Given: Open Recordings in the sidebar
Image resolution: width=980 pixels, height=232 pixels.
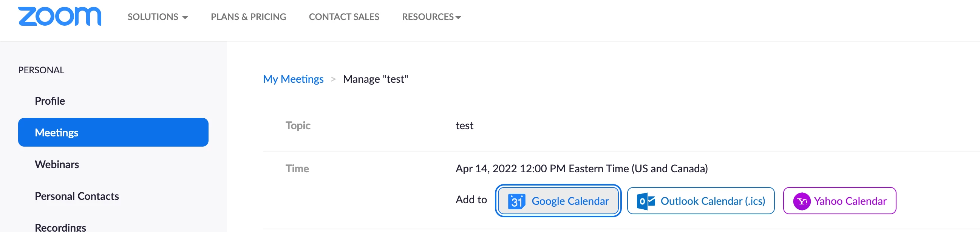Looking at the screenshot, I should click(60, 227).
